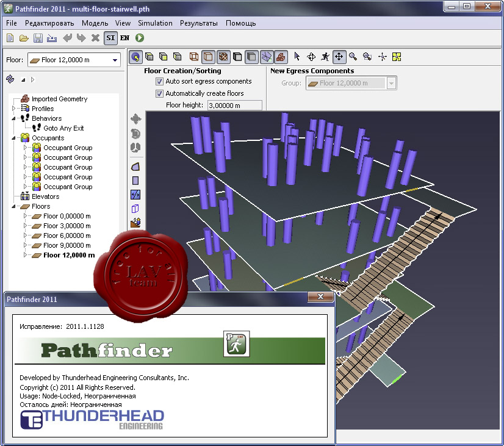This screenshot has height=446, width=504.
Task: Open the Simulation menu
Action: point(155,23)
